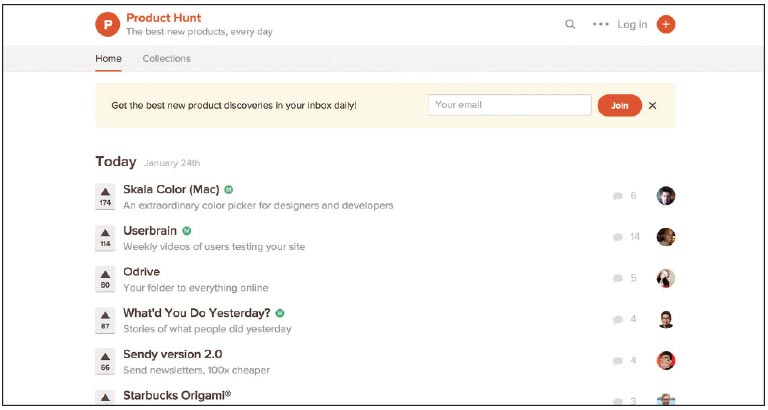Open the Starbucks Origami product link
The height and width of the screenshot is (410, 768).
point(177,395)
